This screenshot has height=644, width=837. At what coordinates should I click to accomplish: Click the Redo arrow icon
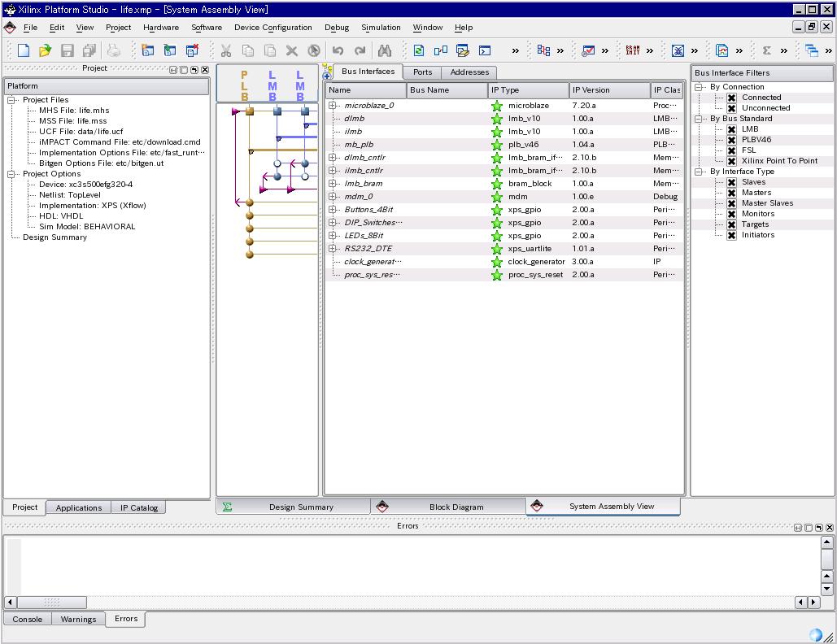point(360,50)
